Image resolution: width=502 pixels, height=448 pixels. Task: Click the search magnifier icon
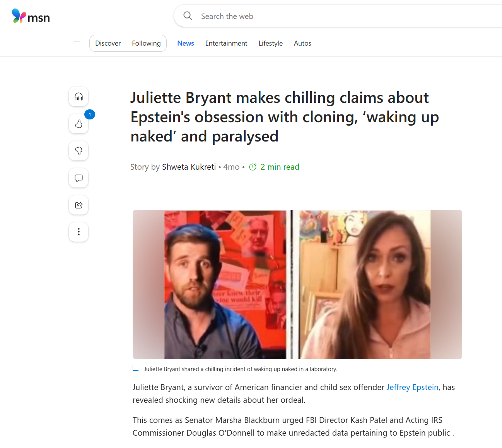(188, 16)
